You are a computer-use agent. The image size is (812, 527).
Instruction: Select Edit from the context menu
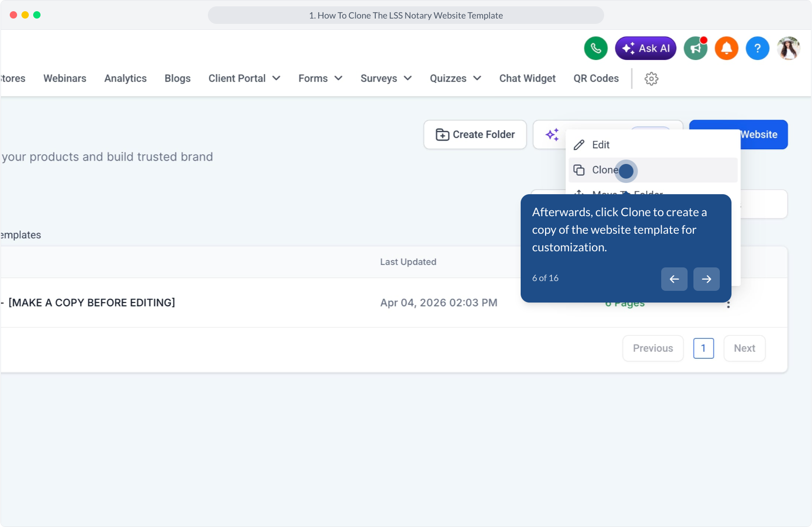click(653, 145)
